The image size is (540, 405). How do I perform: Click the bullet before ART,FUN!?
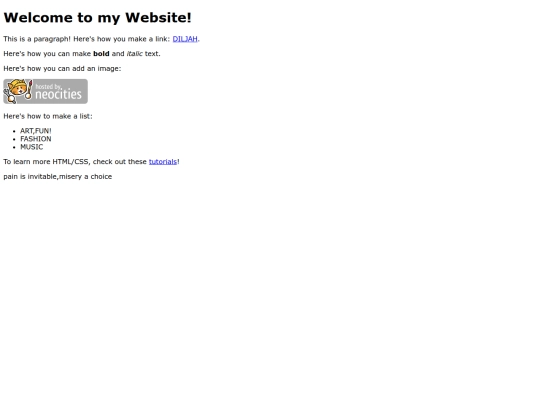click(14, 131)
